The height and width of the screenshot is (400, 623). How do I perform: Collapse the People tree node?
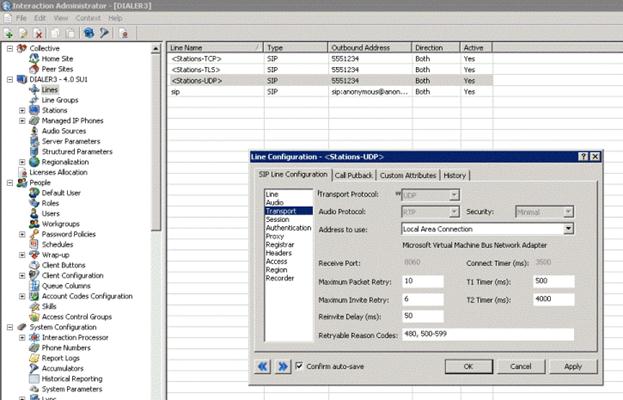click(10, 183)
